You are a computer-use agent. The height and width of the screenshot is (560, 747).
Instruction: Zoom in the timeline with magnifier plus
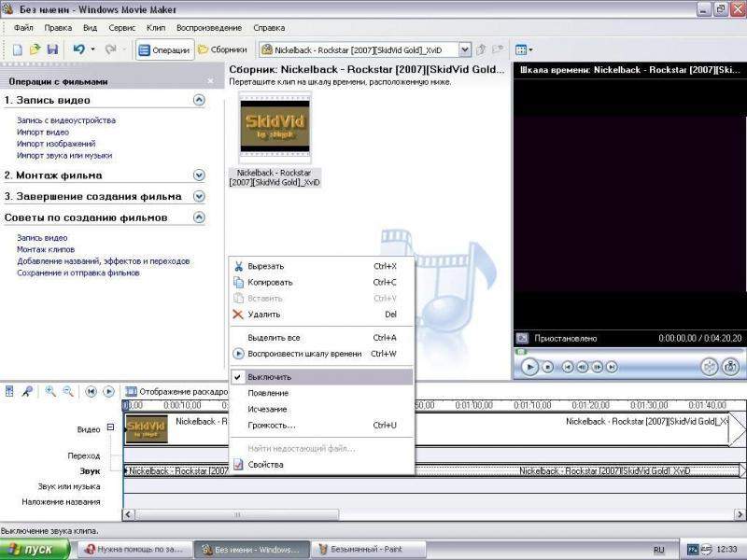coord(50,391)
